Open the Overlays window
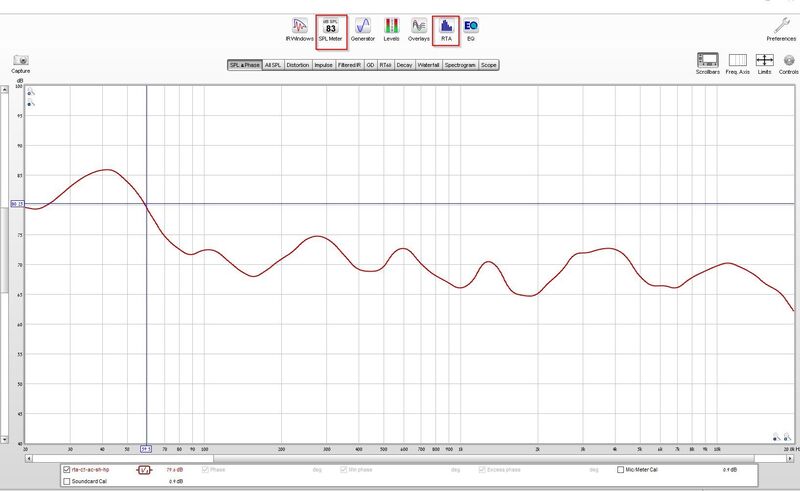The image size is (800, 491). pyautogui.click(x=419, y=30)
